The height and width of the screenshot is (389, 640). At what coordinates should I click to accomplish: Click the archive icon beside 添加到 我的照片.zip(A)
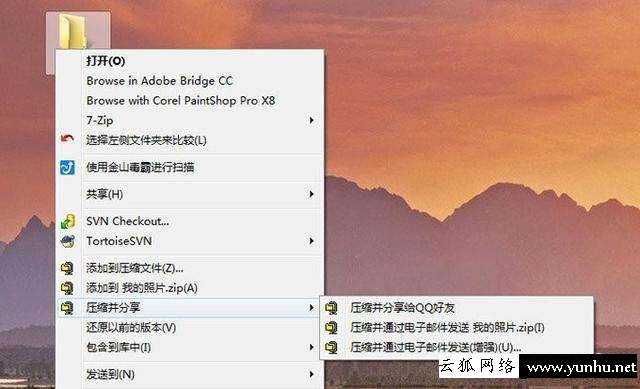pyautogui.click(x=67, y=288)
